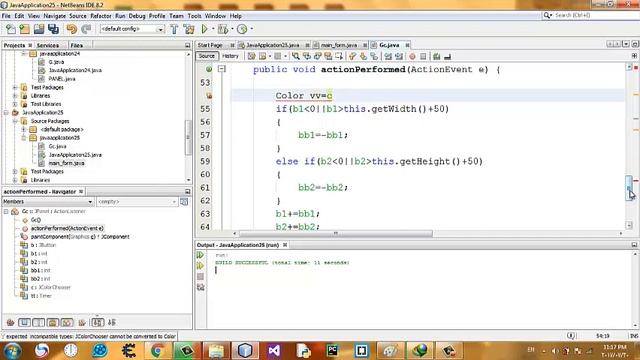The width and height of the screenshot is (640, 360).
Task: Open Visual Studio from the taskbar
Action: (x=274, y=351)
